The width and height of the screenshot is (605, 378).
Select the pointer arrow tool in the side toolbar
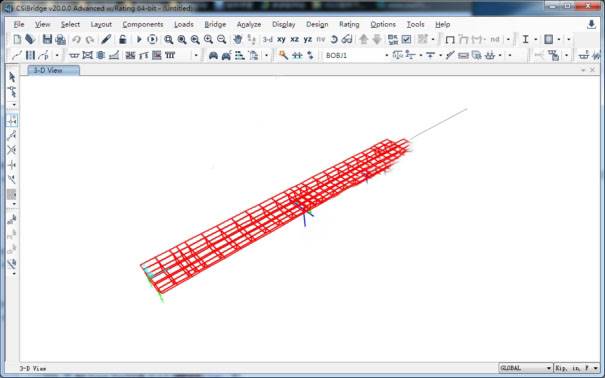tap(12, 77)
